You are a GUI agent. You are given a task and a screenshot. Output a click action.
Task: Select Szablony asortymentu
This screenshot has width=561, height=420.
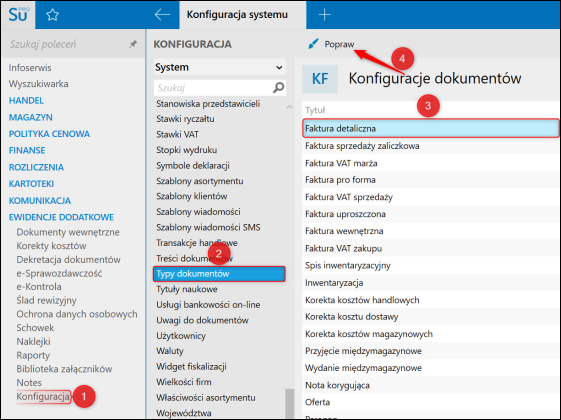click(200, 181)
